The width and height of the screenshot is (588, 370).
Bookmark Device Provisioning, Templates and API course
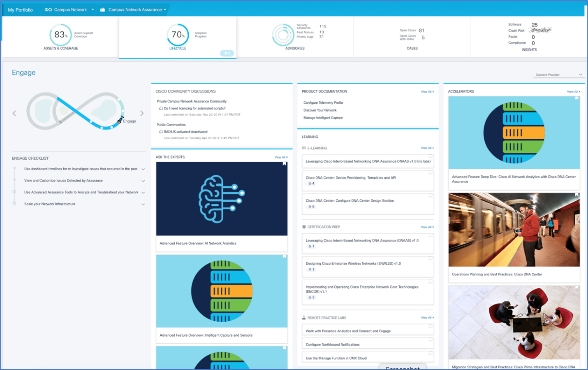[x=431, y=173]
